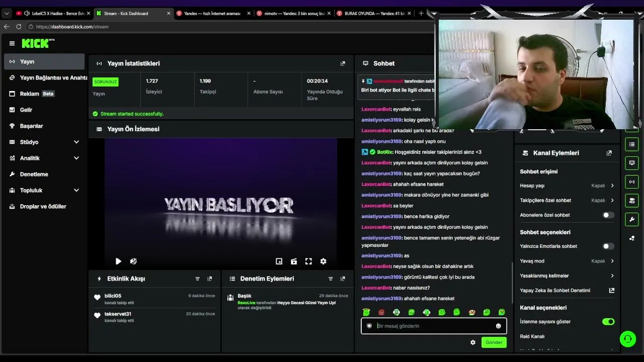Pop out the Denetim Eylemleri panel
This screenshot has height=362, width=644.
pos(343,279)
